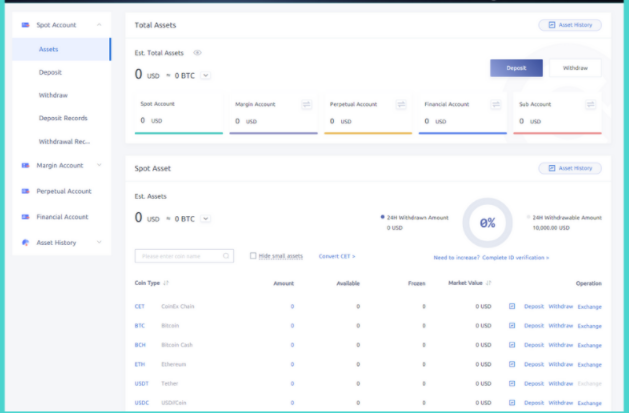Open Deposit Records in the sidebar
Screen dimensions: 629x413
click(64, 118)
